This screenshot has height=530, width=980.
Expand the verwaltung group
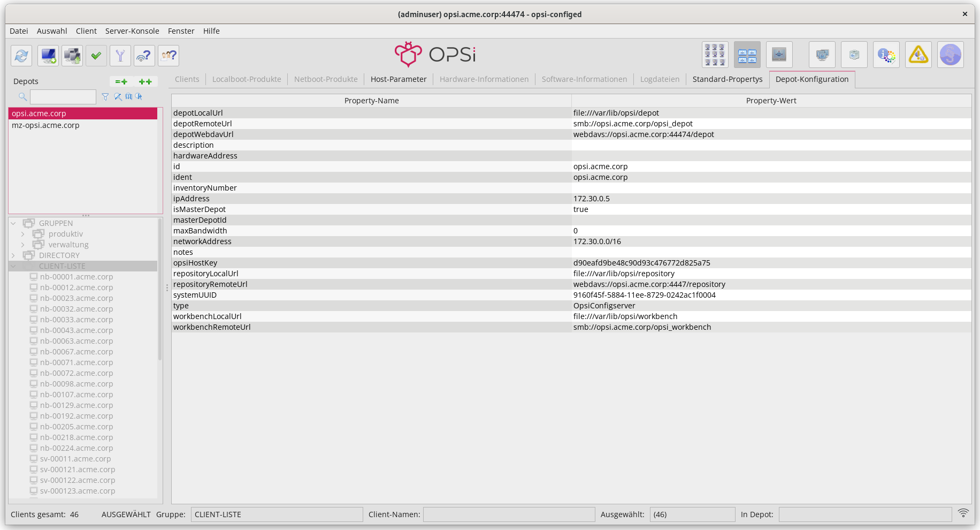[23, 245]
